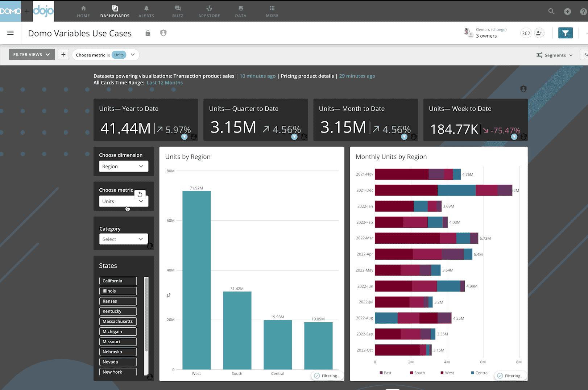Click the lock icon next to the title
The width and height of the screenshot is (588, 390).
point(148,33)
